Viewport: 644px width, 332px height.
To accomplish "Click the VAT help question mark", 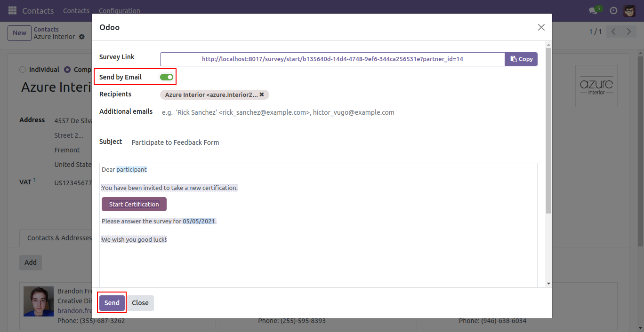I will pos(34,180).
